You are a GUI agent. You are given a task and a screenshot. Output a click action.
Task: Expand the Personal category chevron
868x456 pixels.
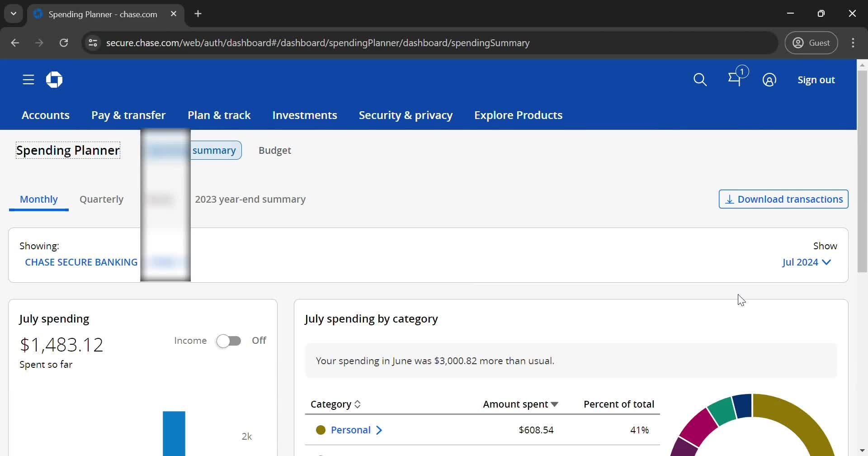(379, 430)
